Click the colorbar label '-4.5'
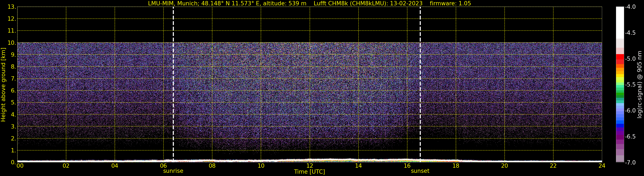Image resolution: width=644 pixels, height=176 pixels. (630, 33)
